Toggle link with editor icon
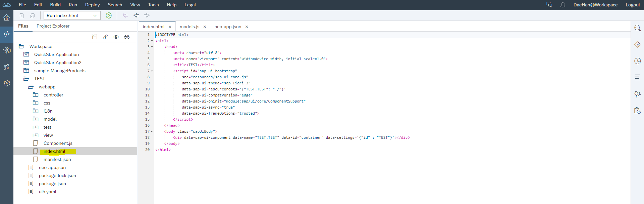This screenshot has width=644, height=204. click(105, 37)
